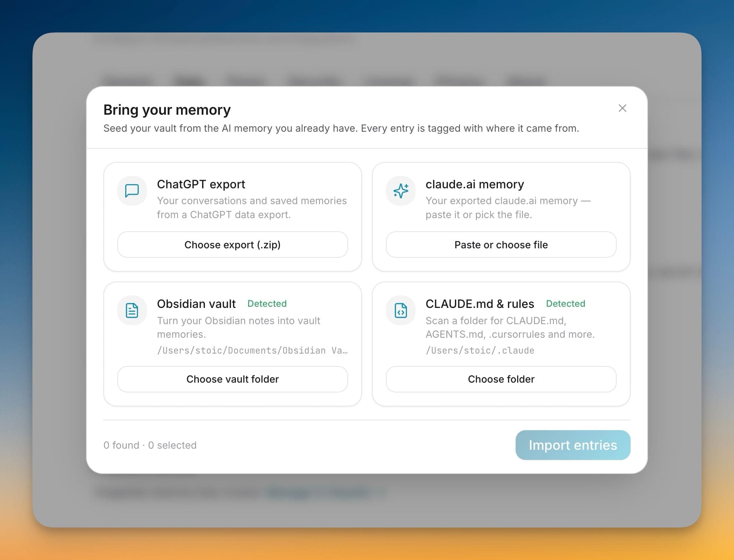Click the Bring your memory heading
The image size is (734, 560).
click(167, 110)
